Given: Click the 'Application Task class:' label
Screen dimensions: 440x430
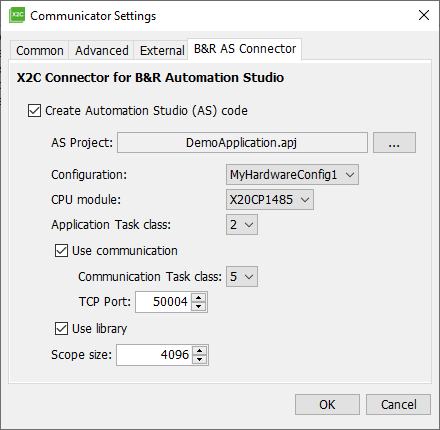Looking at the screenshot, I should tap(111, 225).
